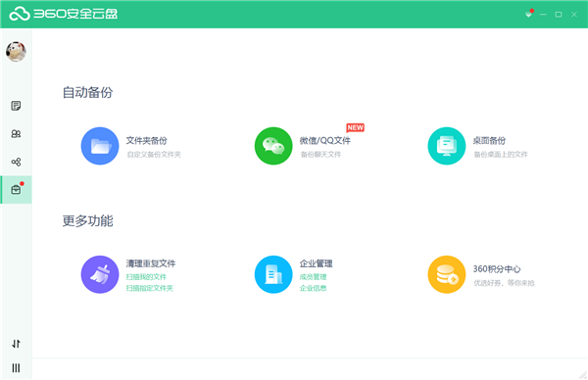Click the 备份聊天文件 description text
Image resolution: width=588 pixels, height=380 pixels.
(x=321, y=155)
